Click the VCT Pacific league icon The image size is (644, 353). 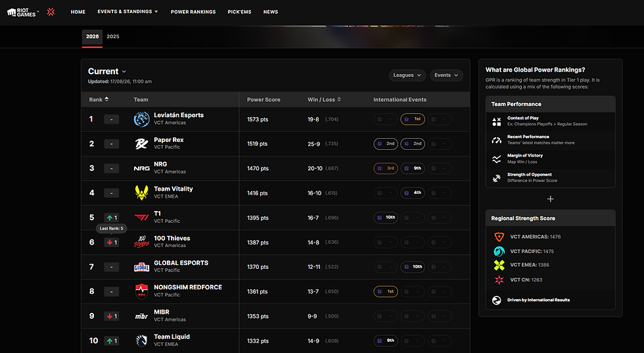click(499, 251)
